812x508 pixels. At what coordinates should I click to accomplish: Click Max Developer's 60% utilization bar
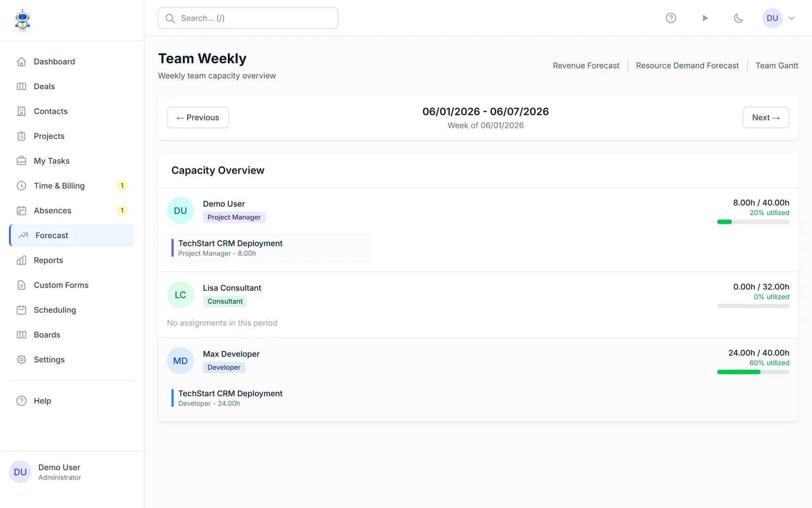click(x=753, y=372)
